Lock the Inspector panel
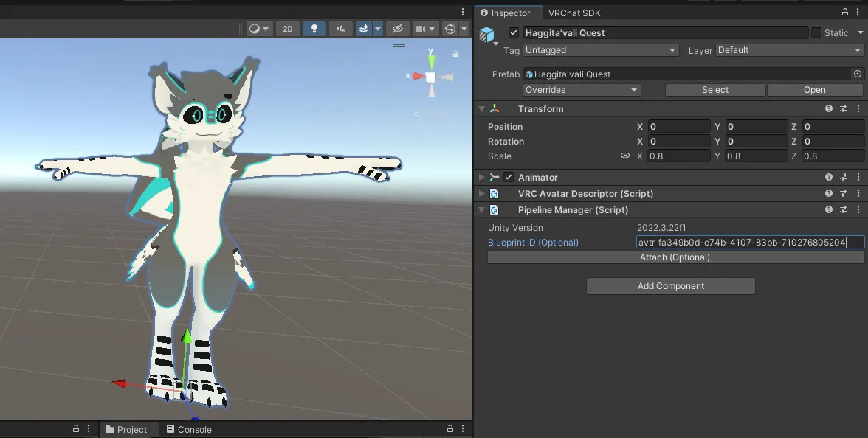 coord(844,12)
